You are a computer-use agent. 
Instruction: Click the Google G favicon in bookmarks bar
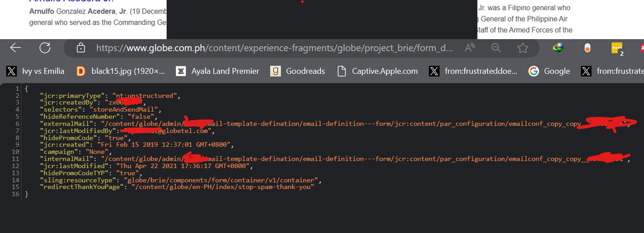coord(533,71)
